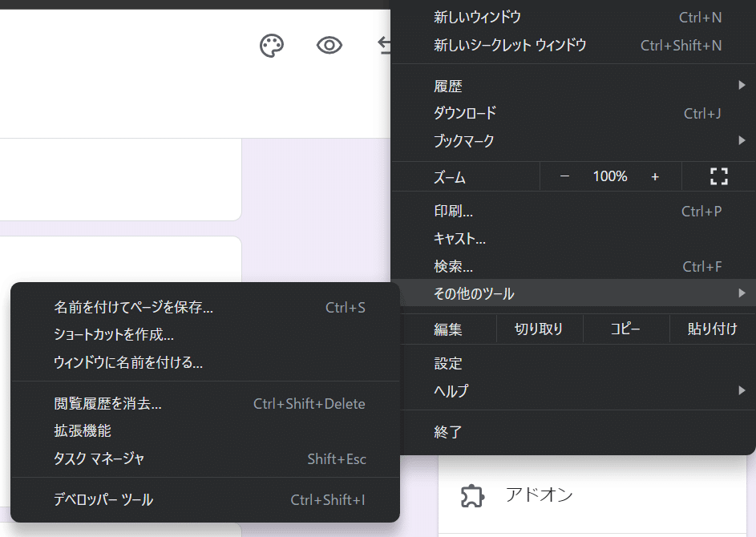Select 検索... menu item
The image size is (756, 537).
[572, 266]
